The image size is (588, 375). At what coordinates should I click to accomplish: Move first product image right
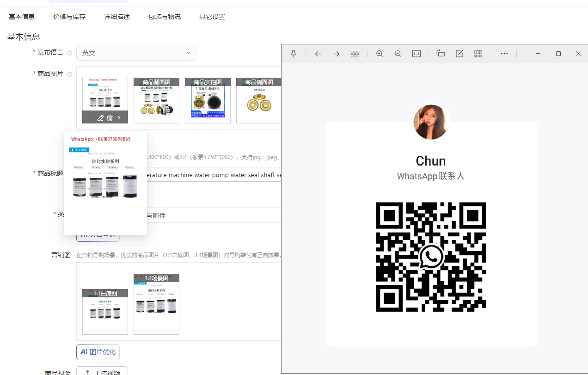(x=119, y=118)
